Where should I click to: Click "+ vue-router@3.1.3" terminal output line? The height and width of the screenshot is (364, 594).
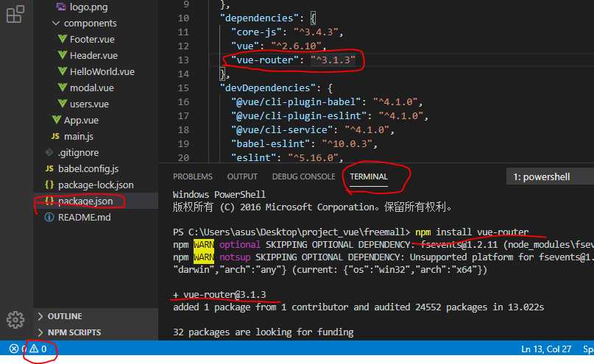219,294
